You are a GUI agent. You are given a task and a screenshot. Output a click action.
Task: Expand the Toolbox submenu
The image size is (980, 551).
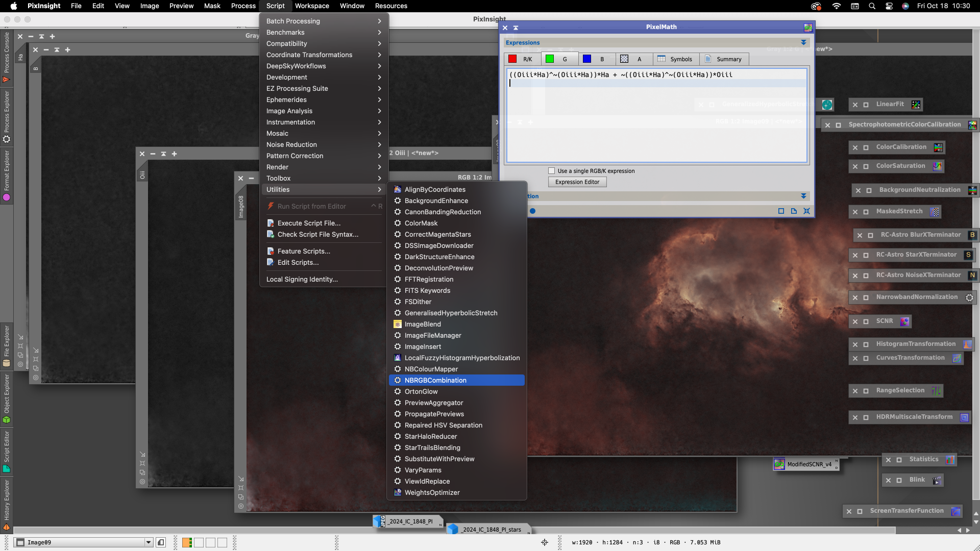[x=324, y=178]
